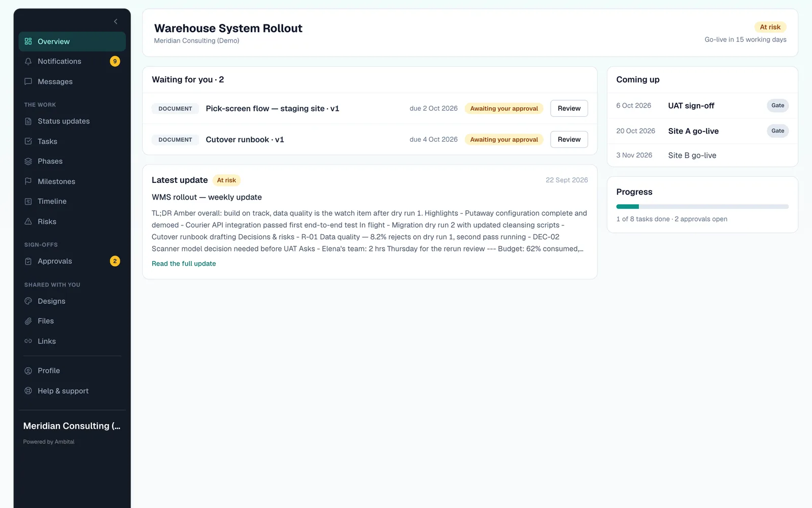Click the Overview grid icon
This screenshot has height=508, width=812.
tap(28, 41)
